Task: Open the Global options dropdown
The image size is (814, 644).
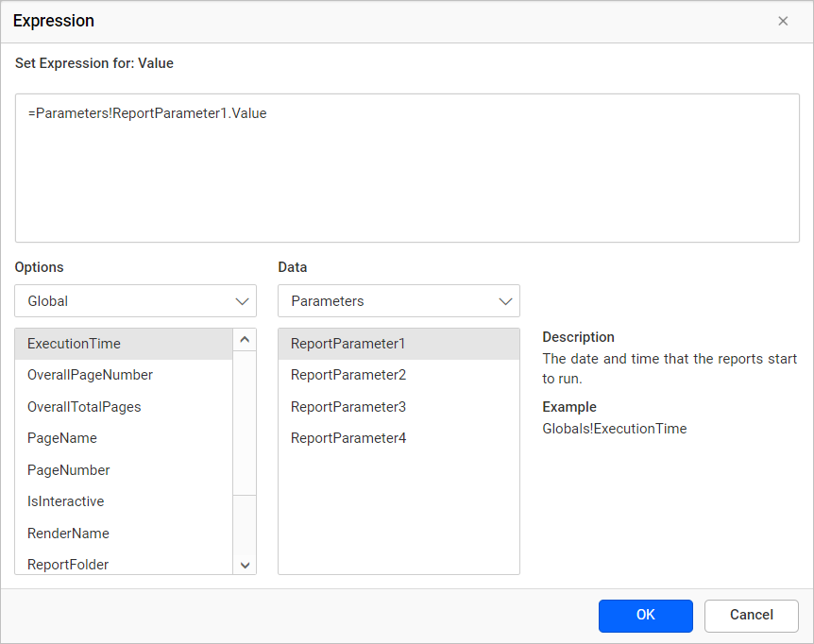Action: click(x=135, y=301)
